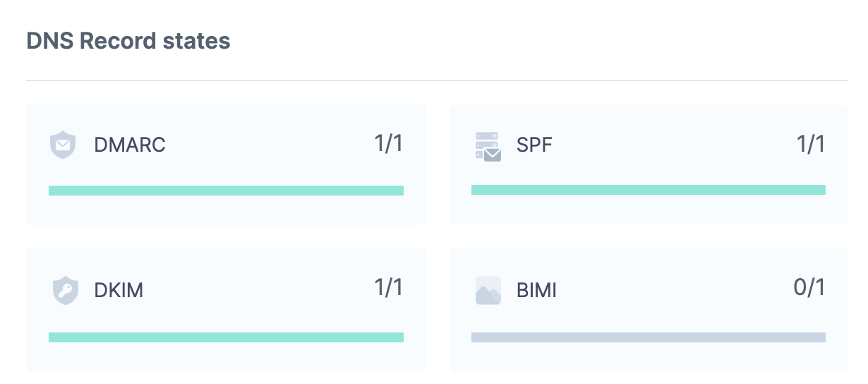Click the green SPF progress bar

tap(648, 190)
